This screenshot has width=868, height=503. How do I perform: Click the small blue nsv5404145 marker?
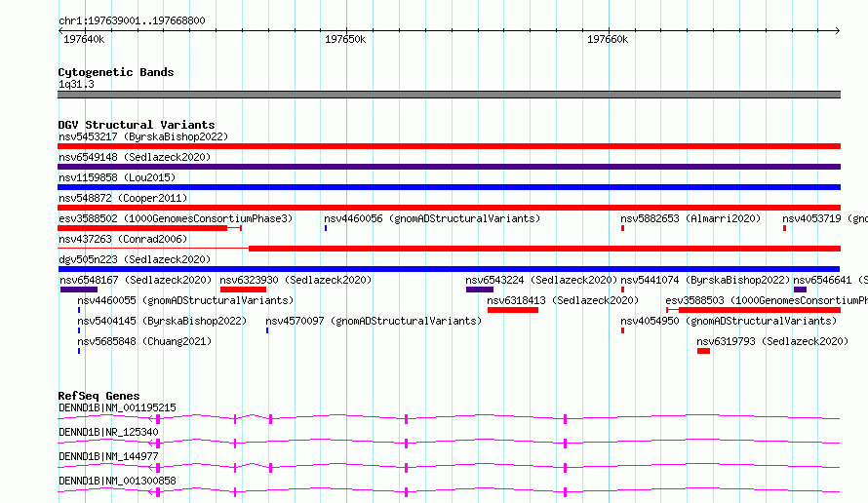click(79, 330)
